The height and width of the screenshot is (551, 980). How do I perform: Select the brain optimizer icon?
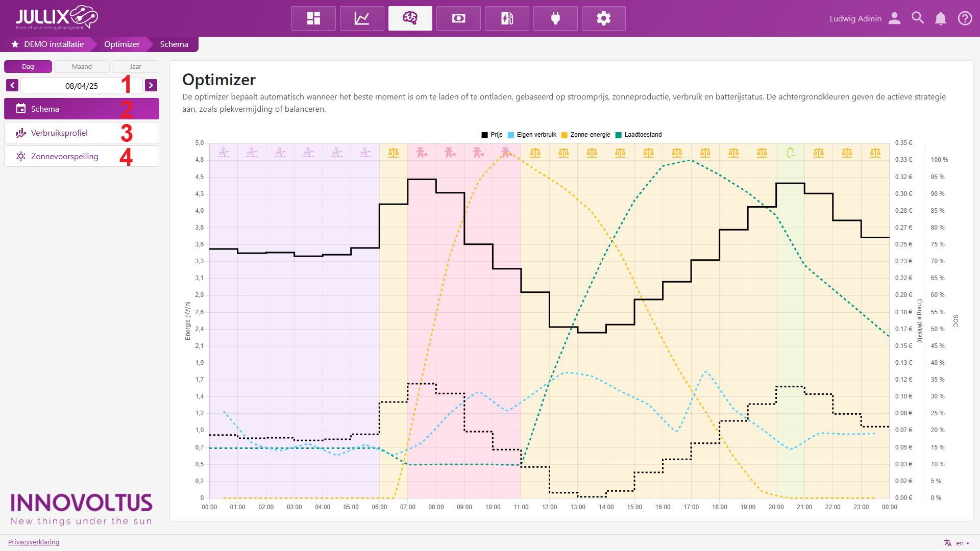410,18
